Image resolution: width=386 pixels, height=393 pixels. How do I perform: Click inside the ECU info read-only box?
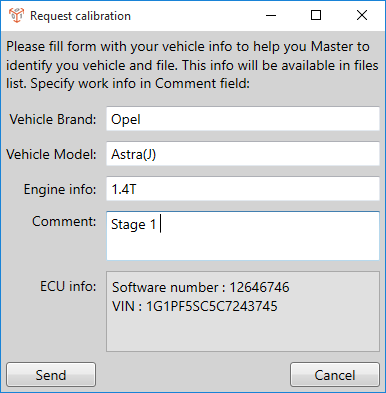[243, 311]
